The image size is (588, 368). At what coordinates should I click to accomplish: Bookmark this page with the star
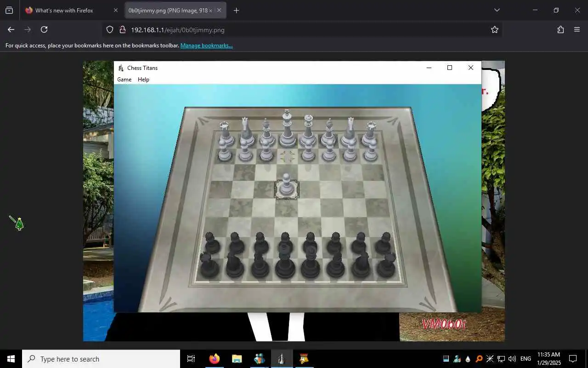pos(495,29)
